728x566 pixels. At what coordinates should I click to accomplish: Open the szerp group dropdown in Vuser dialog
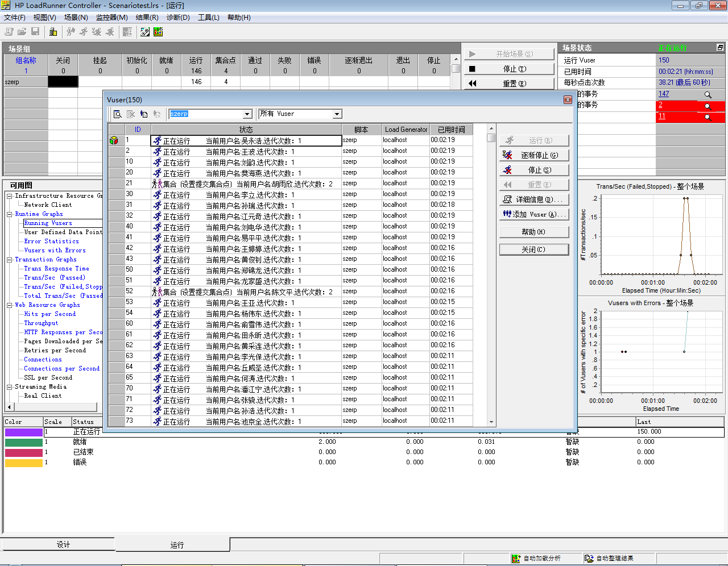point(247,114)
